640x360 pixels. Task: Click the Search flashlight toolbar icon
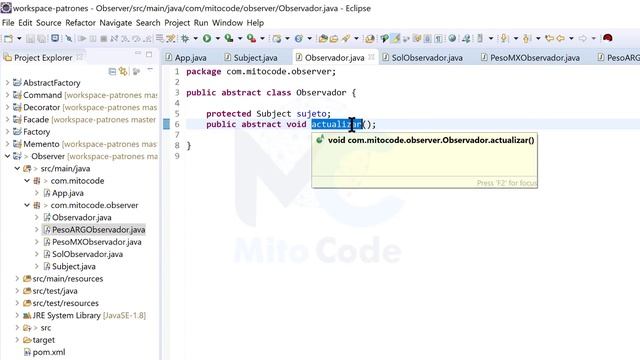click(x=346, y=38)
